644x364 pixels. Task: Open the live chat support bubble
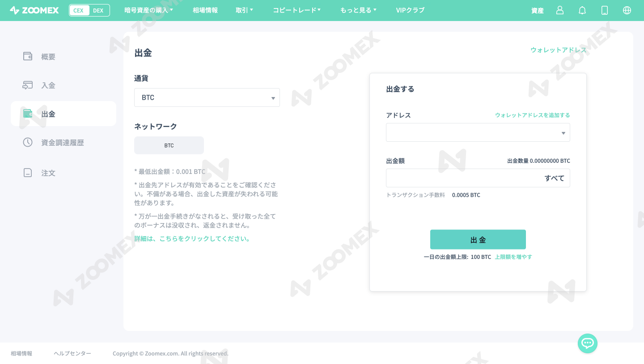point(587,343)
